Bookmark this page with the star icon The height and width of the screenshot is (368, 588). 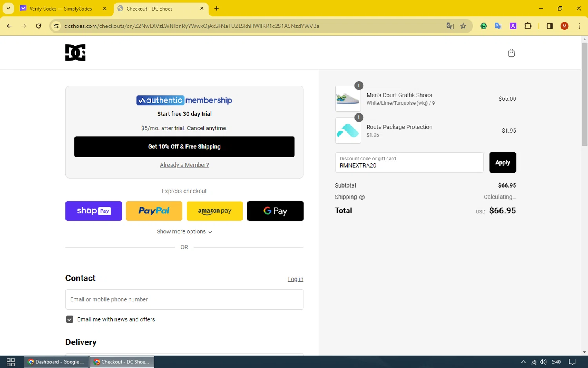(463, 26)
